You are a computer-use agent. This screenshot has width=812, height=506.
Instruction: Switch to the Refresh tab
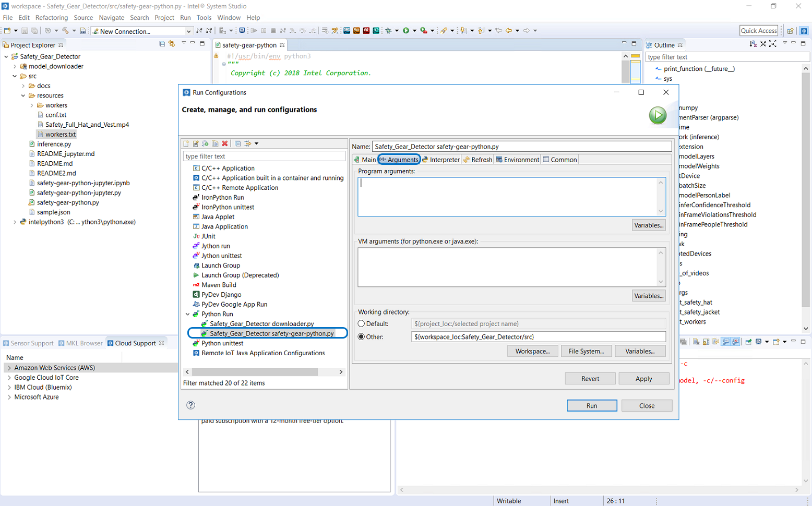(477, 160)
